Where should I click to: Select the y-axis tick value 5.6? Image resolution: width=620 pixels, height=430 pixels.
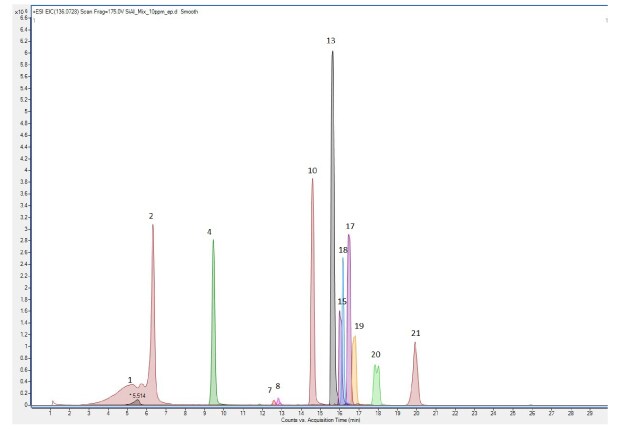(23, 76)
